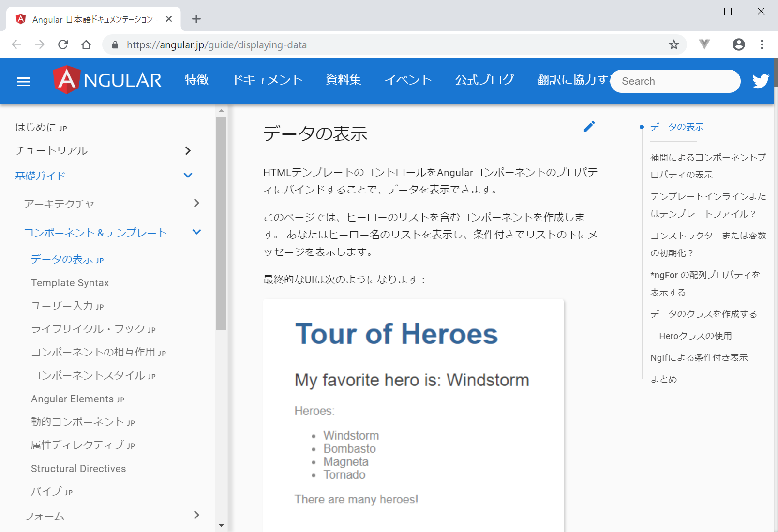Click the browser forward arrow

(x=40, y=44)
